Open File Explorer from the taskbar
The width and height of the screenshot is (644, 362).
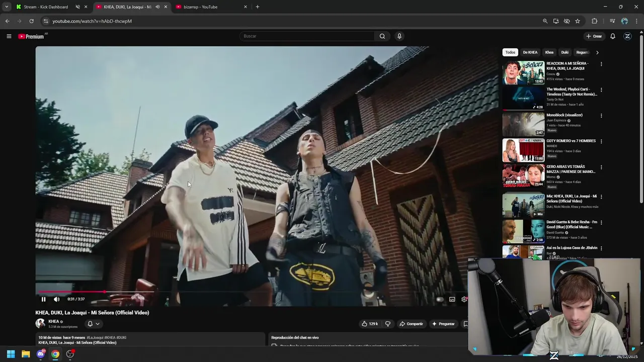26,354
